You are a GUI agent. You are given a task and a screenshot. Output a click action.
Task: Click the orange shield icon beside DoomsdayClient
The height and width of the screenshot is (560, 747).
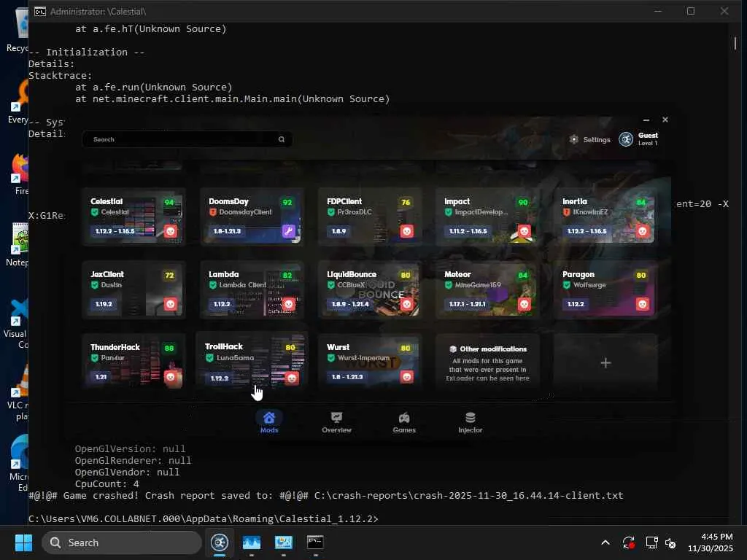212,212
